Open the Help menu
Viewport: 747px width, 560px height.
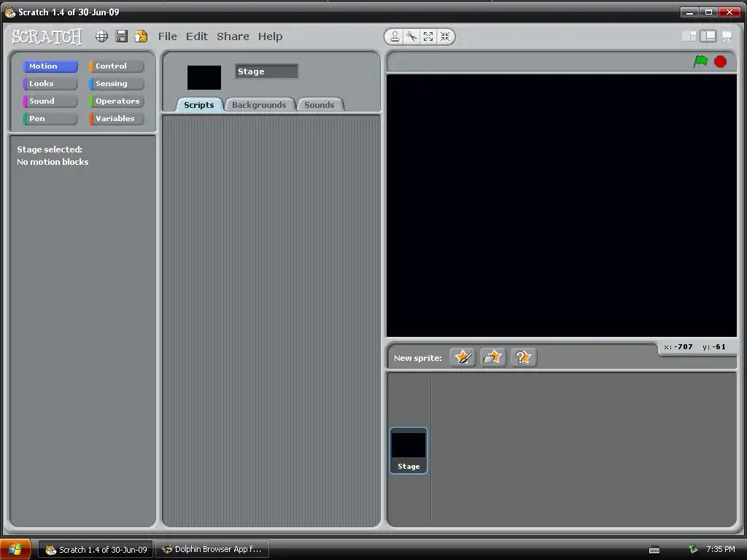(270, 36)
